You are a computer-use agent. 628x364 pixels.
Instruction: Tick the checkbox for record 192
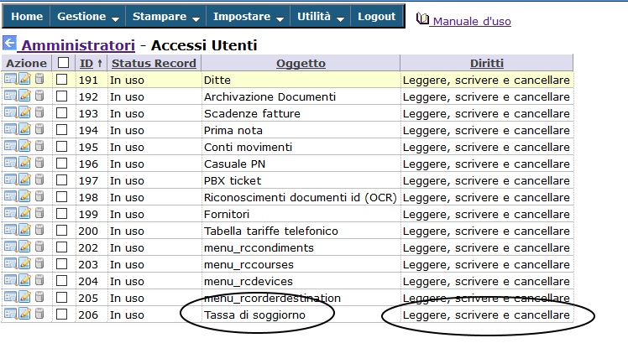pos(62,96)
